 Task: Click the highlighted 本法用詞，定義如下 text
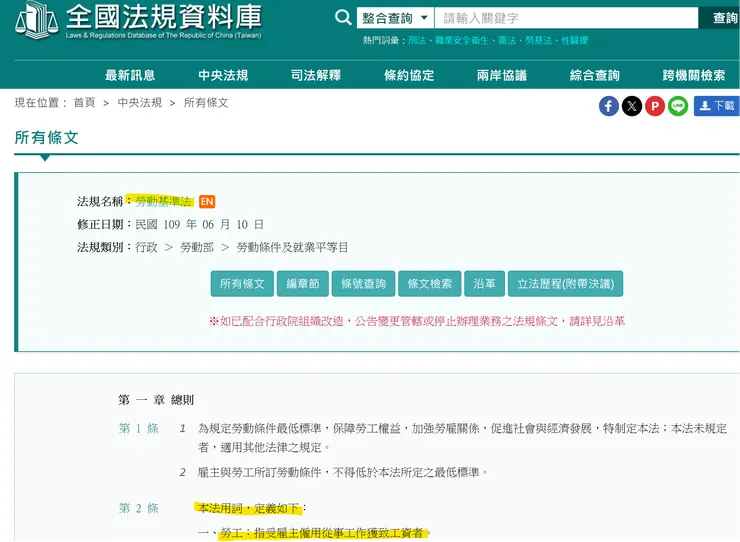point(248,508)
